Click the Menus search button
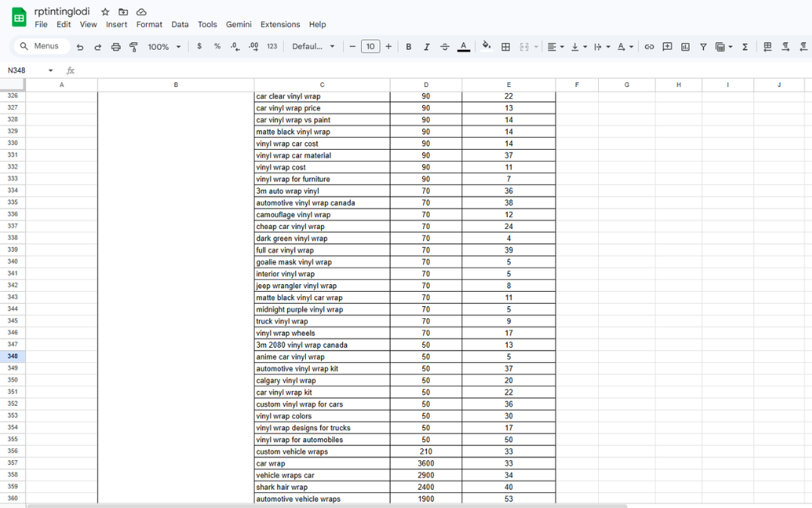 [41, 46]
